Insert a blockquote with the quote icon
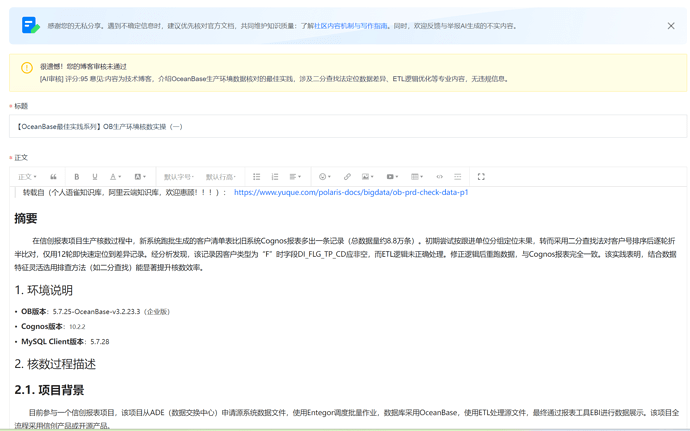 click(53, 177)
